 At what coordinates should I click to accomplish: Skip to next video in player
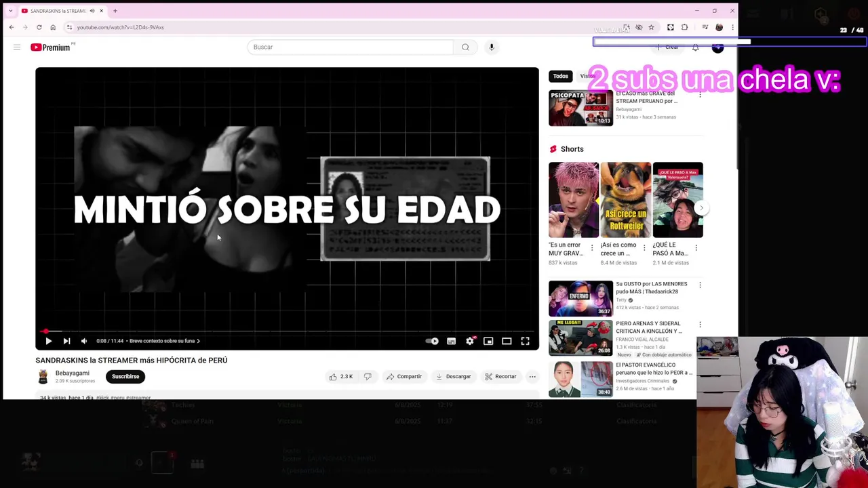click(x=66, y=341)
